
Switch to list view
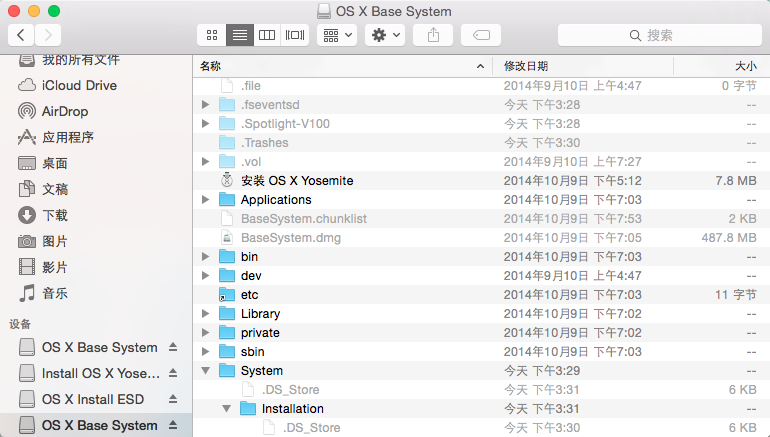click(x=240, y=35)
